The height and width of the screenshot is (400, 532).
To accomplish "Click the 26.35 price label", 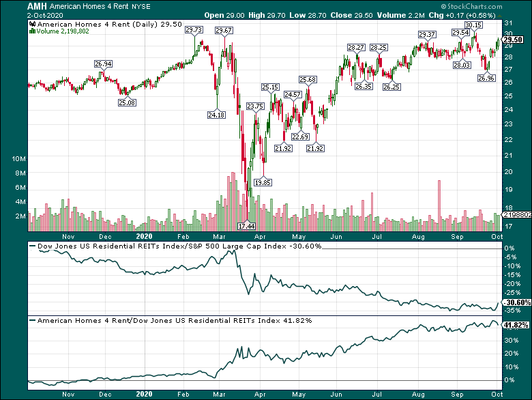I will pos(364,87).
